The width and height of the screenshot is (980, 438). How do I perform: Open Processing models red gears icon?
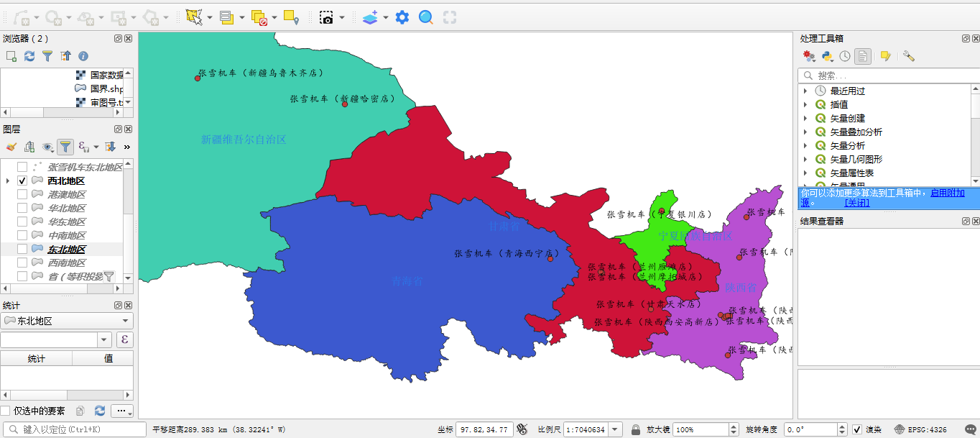click(x=810, y=56)
